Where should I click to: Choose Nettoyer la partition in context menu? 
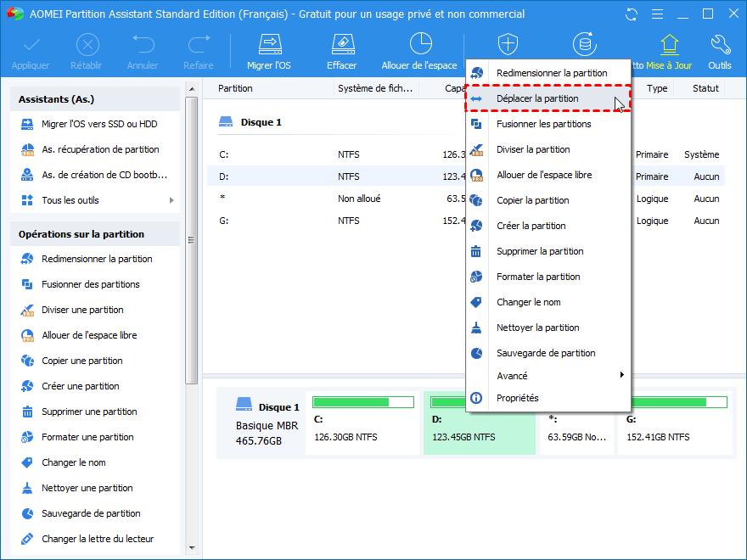tap(548, 328)
